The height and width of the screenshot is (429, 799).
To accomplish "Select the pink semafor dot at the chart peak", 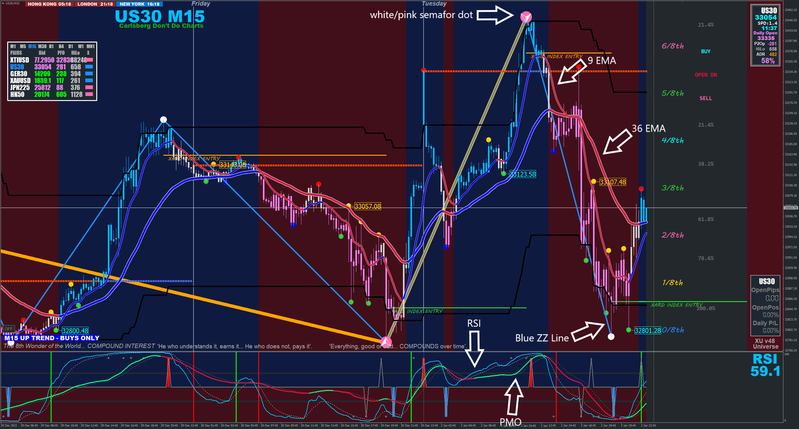I will [x=526, y=17].
